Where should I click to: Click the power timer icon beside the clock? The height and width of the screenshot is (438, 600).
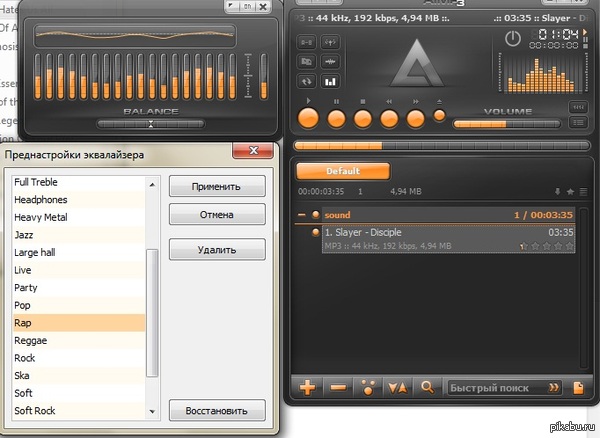(x=513, y=39)
